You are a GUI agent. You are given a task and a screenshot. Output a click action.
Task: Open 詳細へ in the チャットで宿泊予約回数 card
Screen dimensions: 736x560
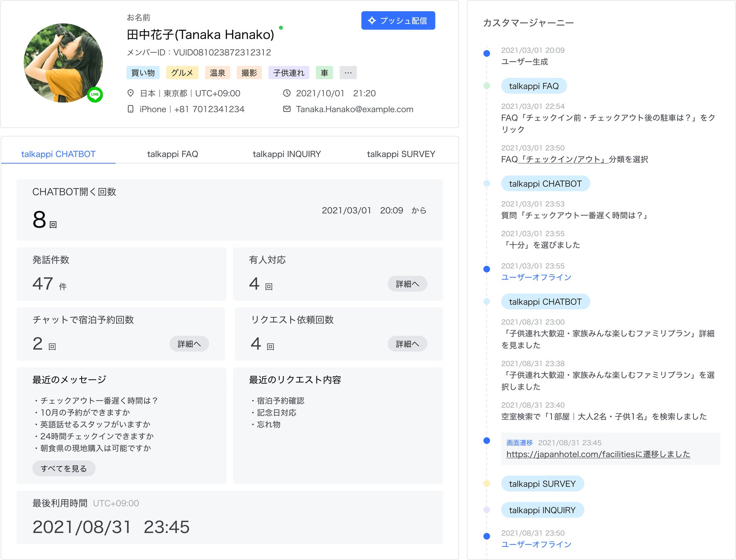(189, 344)
